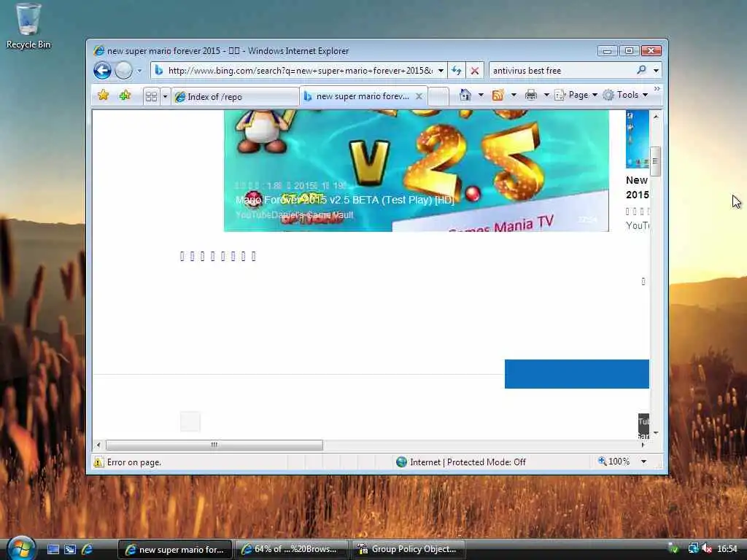
Task: Open Quick Tabs grid icon
Action: (x=152, y=97)
